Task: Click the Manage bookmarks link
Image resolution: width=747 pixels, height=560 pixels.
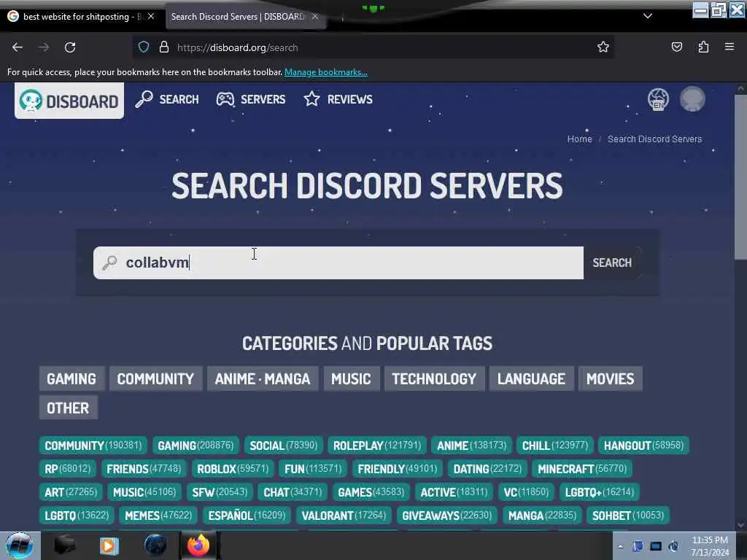Action: [326, 72]
